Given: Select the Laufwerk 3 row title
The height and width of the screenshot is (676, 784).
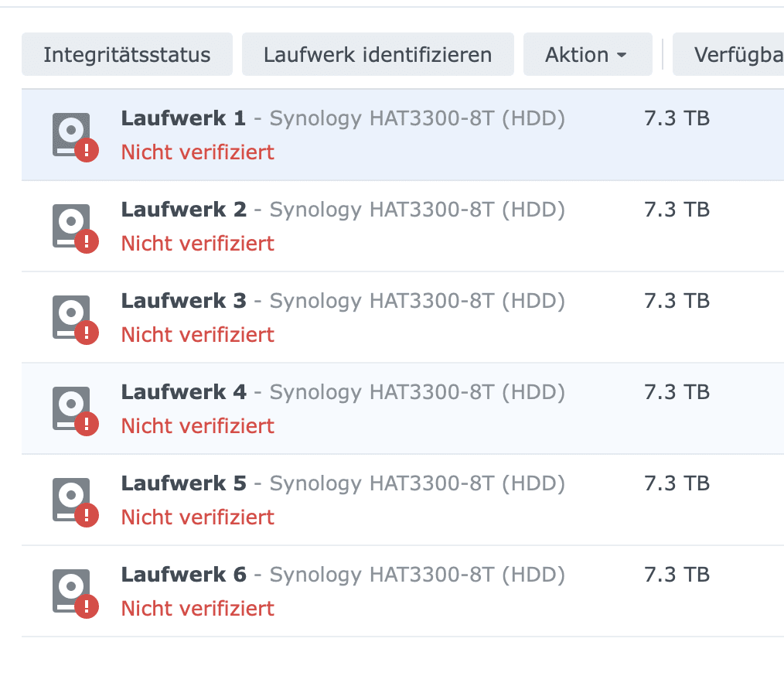Looking at the screenshot, I should pos(184,301).
